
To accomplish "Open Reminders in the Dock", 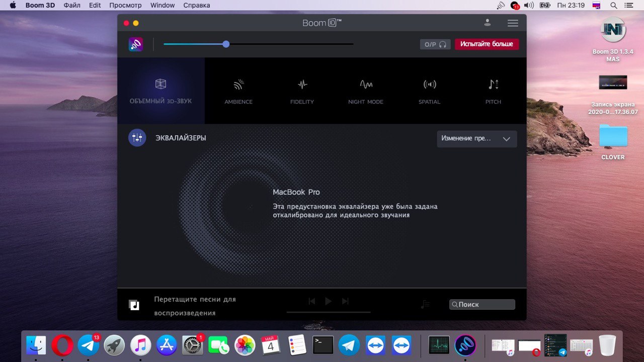I will point(297,345).
